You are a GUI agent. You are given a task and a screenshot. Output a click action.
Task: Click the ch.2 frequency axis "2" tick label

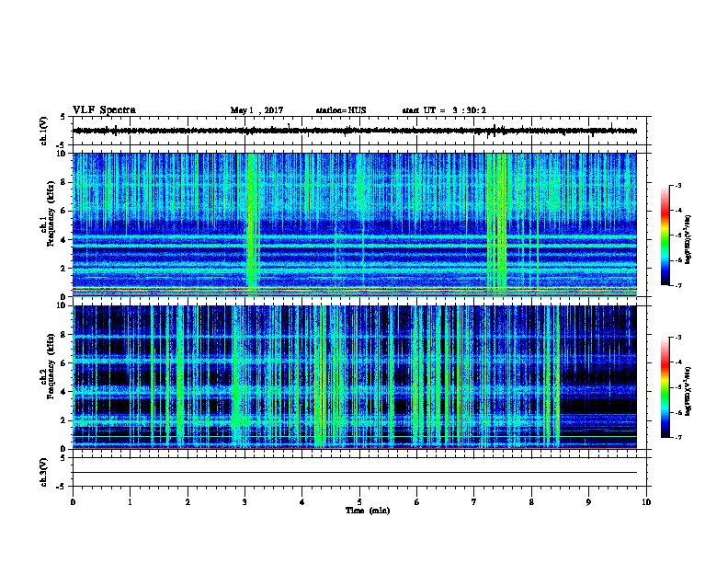tap(63, 420)
